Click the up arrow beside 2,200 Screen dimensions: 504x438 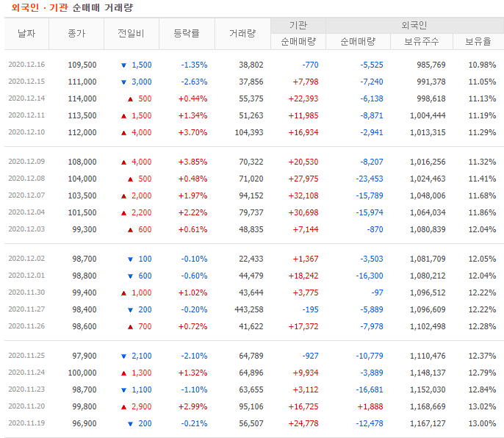click(123, 213)
